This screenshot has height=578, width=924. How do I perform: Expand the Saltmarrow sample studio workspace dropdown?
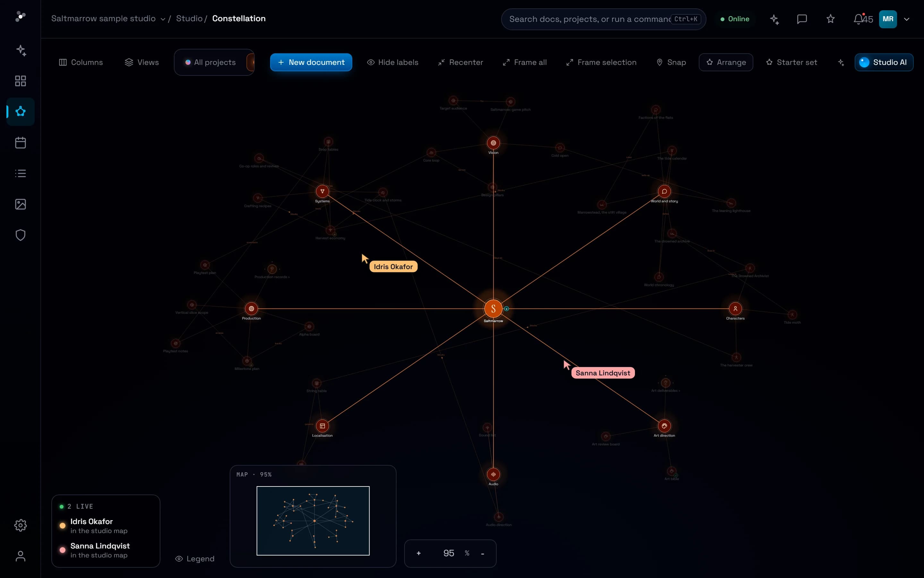click(x=108, y=19)
